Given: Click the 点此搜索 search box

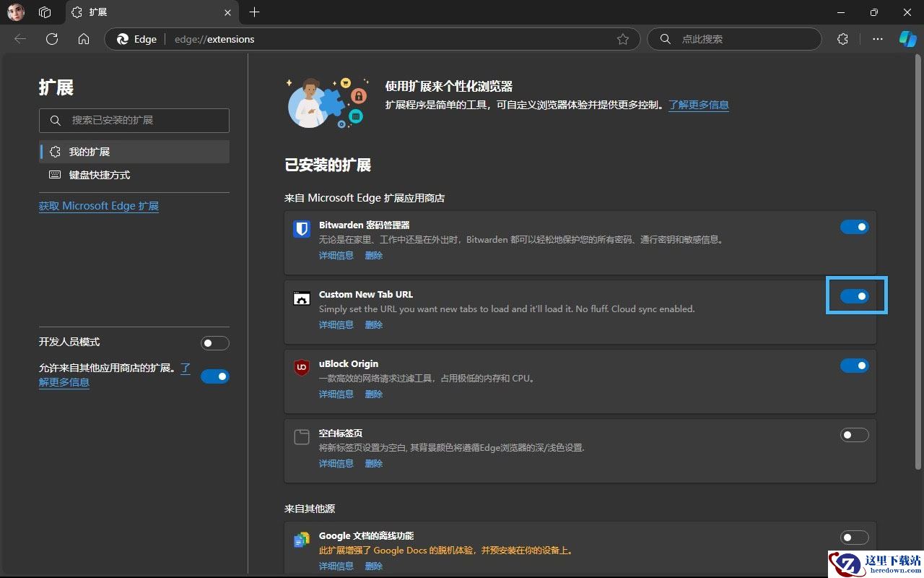Looking at the screenshot, I should [x=734, y=39].
